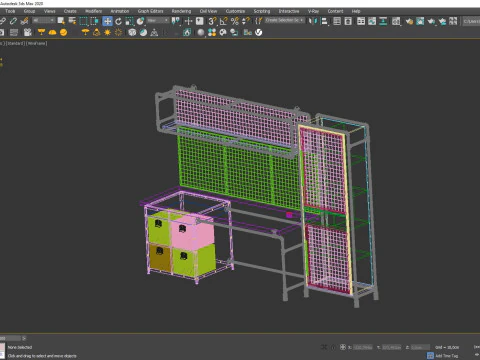Open the Render Setup dialog
The width and height of the screenshot is (480, 360).
409,21
